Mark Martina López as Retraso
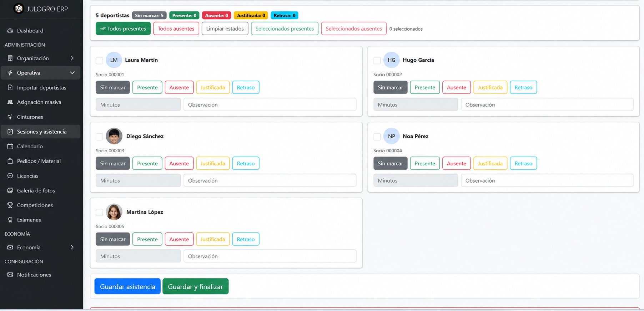Image resolution: width=644 pixels, height=311 pixels. (246, 239)
